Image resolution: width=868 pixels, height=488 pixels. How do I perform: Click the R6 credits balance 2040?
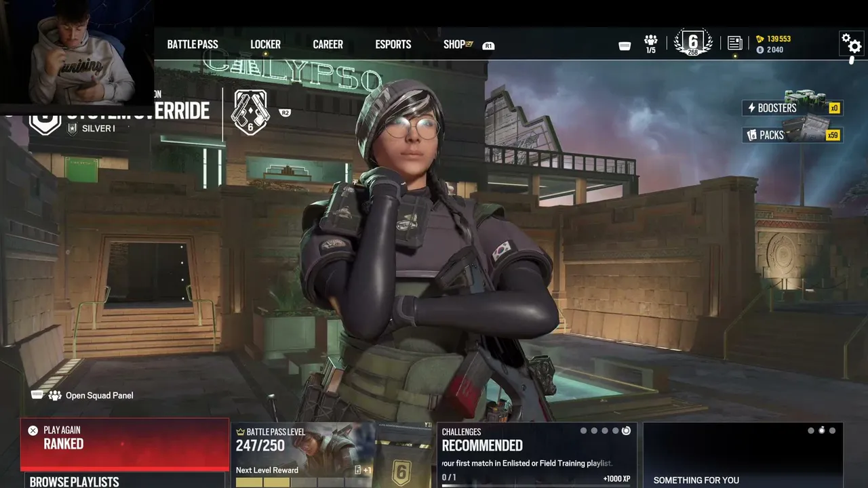pyautogui.click(x=775, y=50)
